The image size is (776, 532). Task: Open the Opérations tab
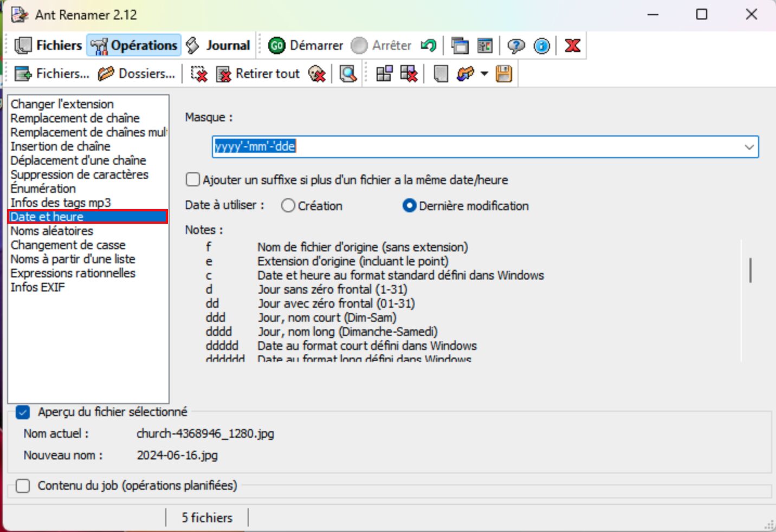coord(134,46)
